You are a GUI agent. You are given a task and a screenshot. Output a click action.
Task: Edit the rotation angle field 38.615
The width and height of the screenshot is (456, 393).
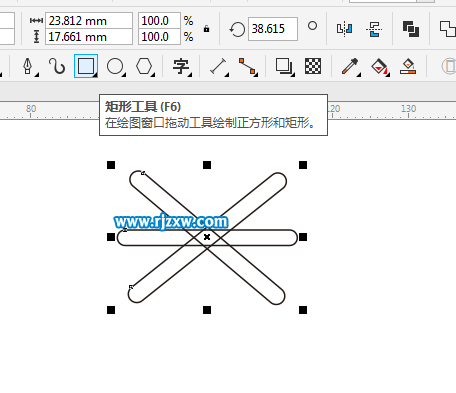pyautogui.click(x=273, y=29)
